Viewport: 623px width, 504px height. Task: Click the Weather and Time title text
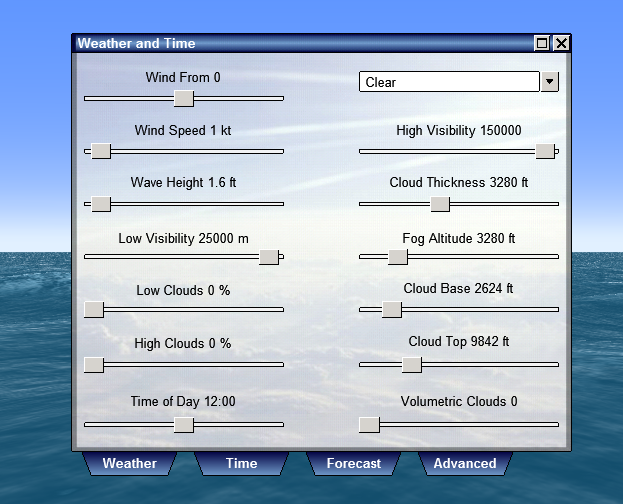(x=136, y=43)
